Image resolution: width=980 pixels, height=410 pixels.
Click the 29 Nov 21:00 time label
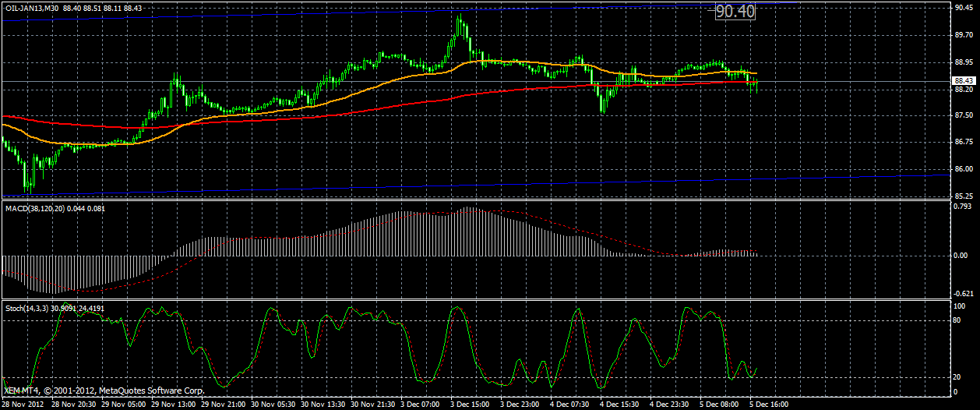(x=224, y=405)
